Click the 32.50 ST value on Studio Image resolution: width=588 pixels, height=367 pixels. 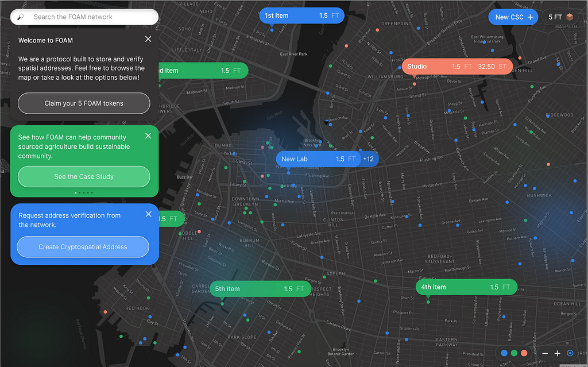click(x=492, y=67)
